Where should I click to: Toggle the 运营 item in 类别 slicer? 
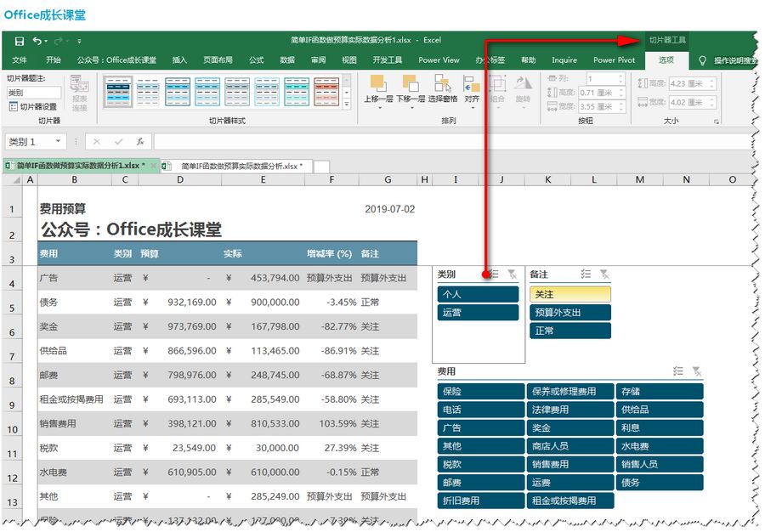click(478, 313)
